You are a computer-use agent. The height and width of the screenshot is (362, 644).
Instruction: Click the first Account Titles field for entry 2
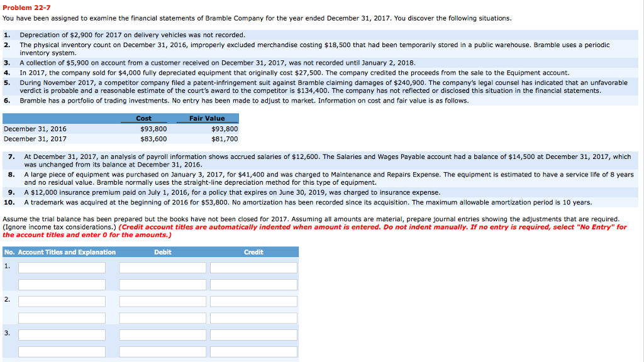click(63, 301)
